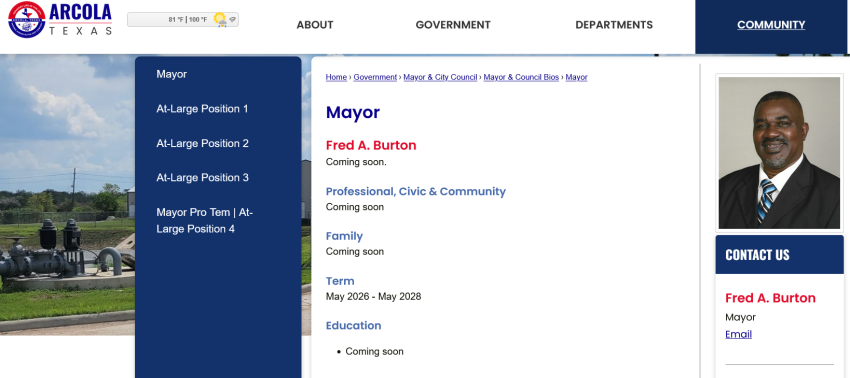Image resolution: width=850 pixels, height=378 pixels.
Task: Click the Arcola Texas logo
Action: 60,20
